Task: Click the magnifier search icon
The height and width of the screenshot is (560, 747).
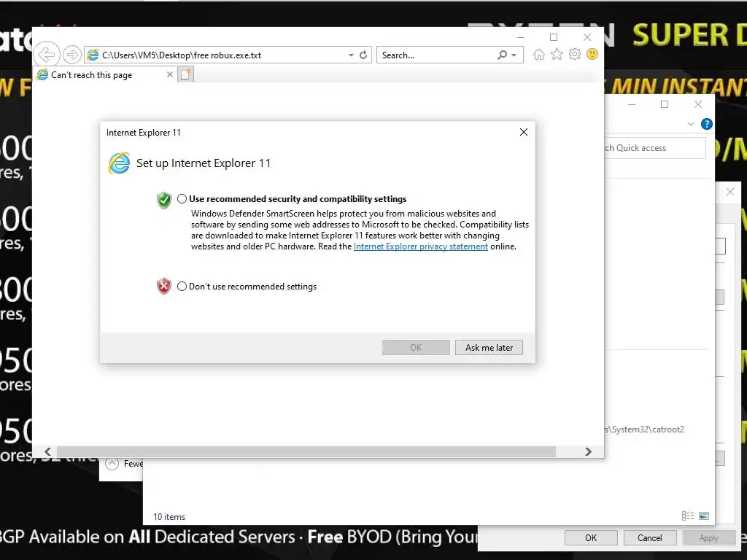Action: coord(502,55)
